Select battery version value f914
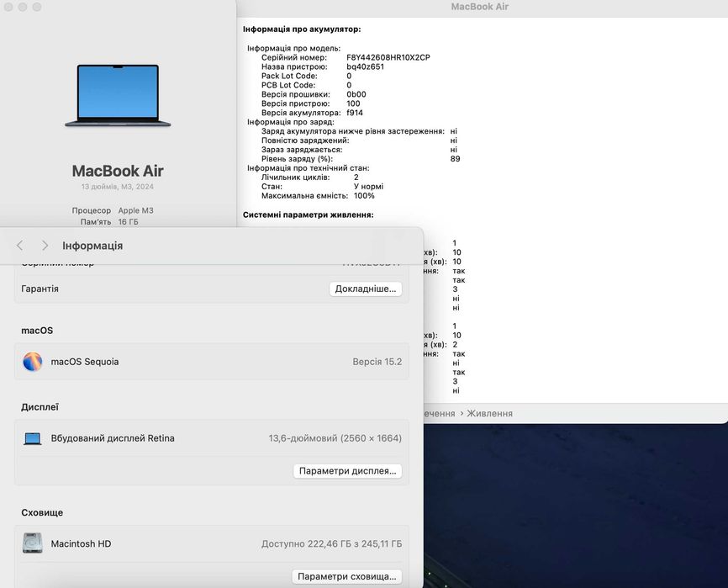 click(x=355, y=113)
